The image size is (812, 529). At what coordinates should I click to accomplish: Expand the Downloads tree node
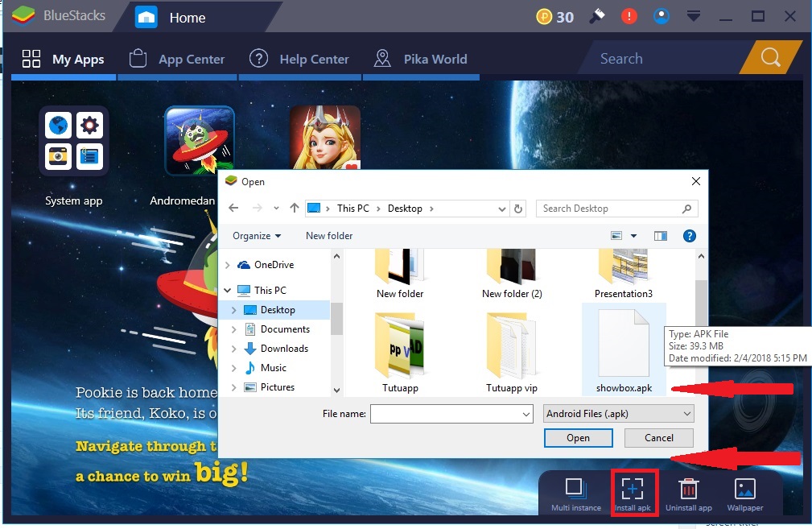point(233,348)
